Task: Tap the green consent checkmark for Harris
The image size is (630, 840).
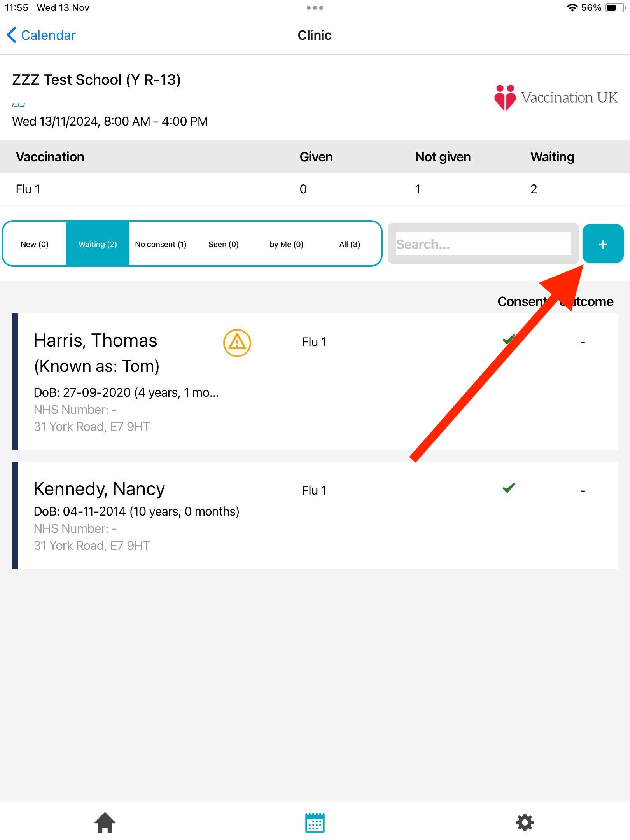Action: [507, 340]
